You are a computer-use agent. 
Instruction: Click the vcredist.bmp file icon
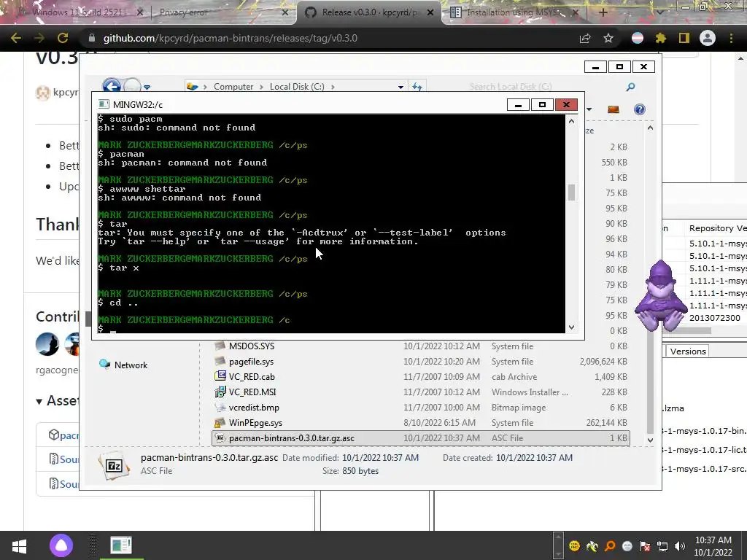tap(220, 408)
